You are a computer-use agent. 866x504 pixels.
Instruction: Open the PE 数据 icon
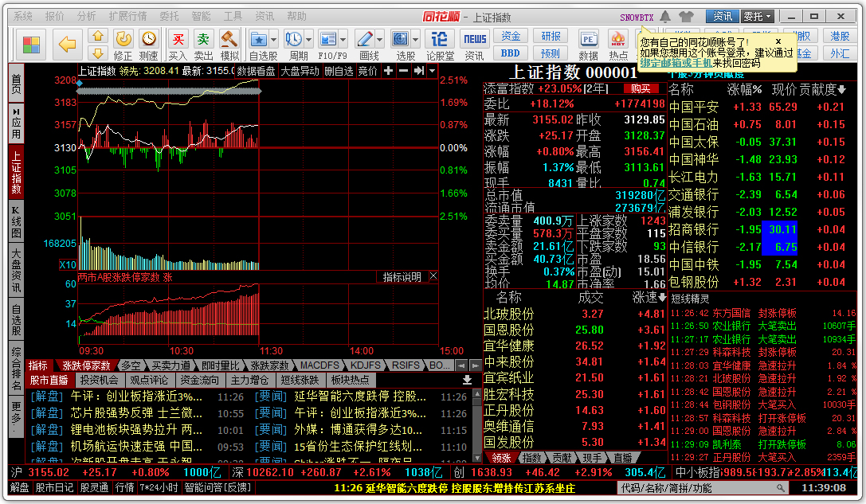tap(588, 45)
